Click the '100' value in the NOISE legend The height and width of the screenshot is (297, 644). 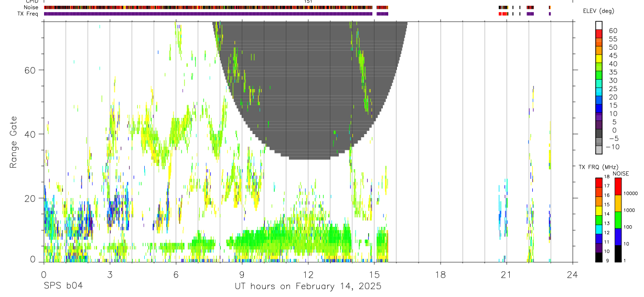coord(628,227)
